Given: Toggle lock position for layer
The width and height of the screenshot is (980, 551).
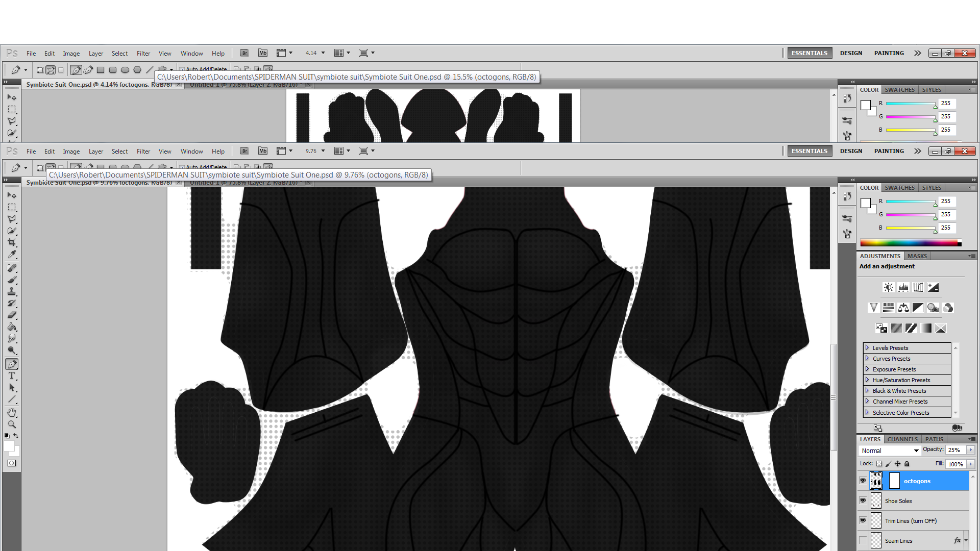Looking at the screenshot, I should click(897, 464).
